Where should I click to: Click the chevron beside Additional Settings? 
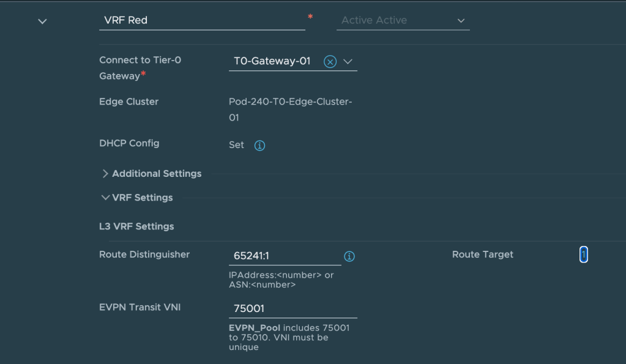click(105, 174)
